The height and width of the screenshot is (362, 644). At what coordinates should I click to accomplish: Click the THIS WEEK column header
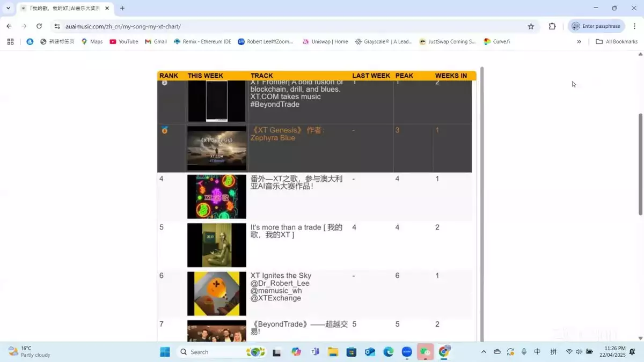click(x=206, y=76)
